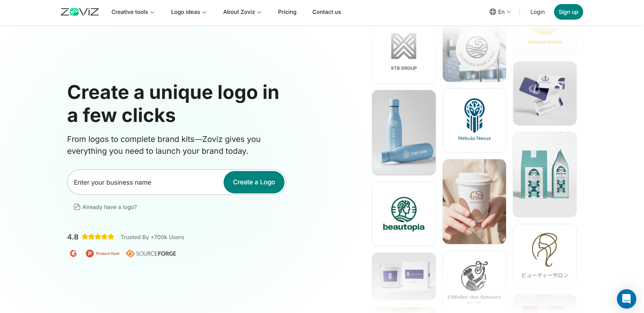Open the Product Hunt badge

click(x=102, y=253)
